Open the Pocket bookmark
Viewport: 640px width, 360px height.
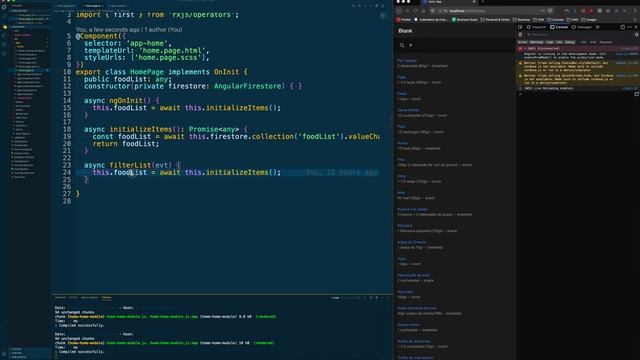coord(404,20)
